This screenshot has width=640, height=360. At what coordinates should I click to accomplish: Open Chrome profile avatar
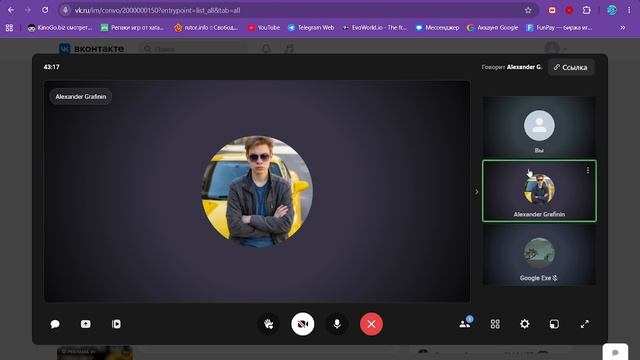[612, 10]
